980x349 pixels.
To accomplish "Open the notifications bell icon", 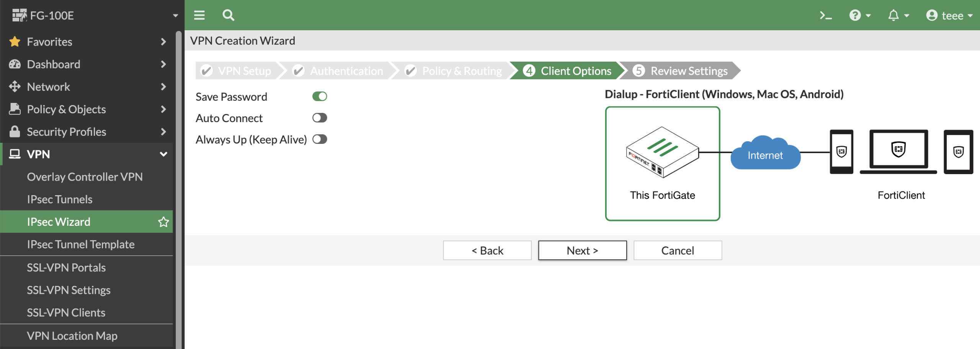I will 893,15.
